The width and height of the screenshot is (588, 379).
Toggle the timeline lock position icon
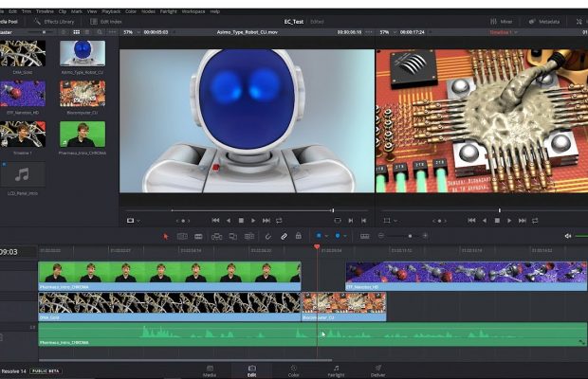point(299,235)
